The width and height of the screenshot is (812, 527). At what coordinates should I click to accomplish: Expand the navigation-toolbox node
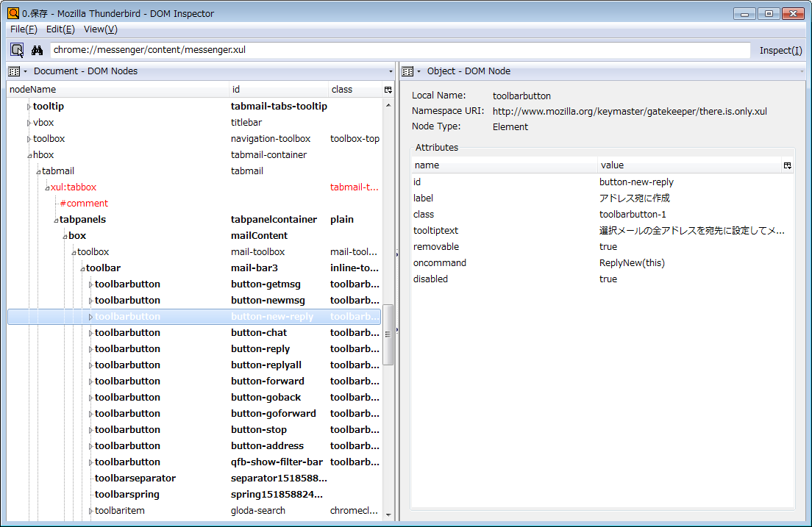pos(29,139)
